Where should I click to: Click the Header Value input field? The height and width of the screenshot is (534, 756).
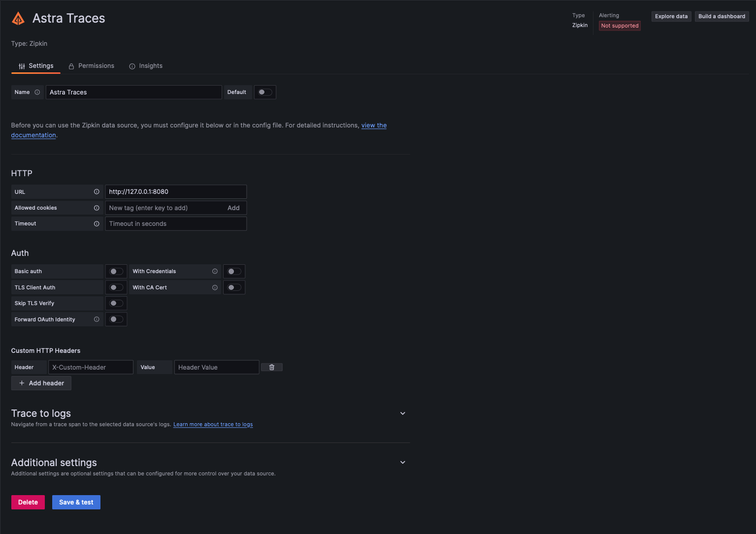pyautogui.click(x=217, y=367)
